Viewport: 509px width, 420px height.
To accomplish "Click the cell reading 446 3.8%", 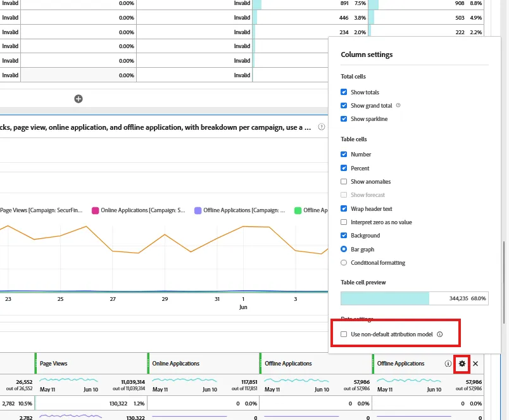I will tap(310, 18).
